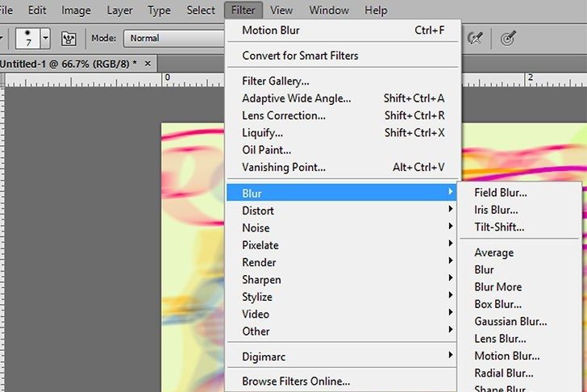
Task: Click Browse Filters Online
Action: [x=296, y=381]
